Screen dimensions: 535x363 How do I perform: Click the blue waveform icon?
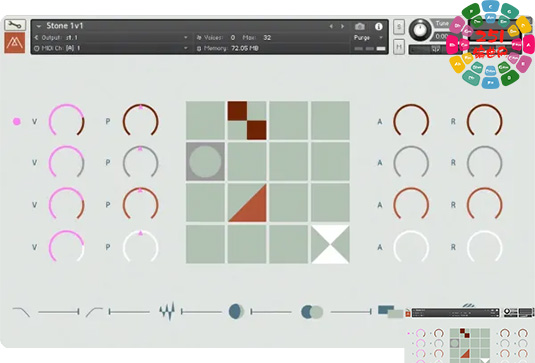(167, 311)
